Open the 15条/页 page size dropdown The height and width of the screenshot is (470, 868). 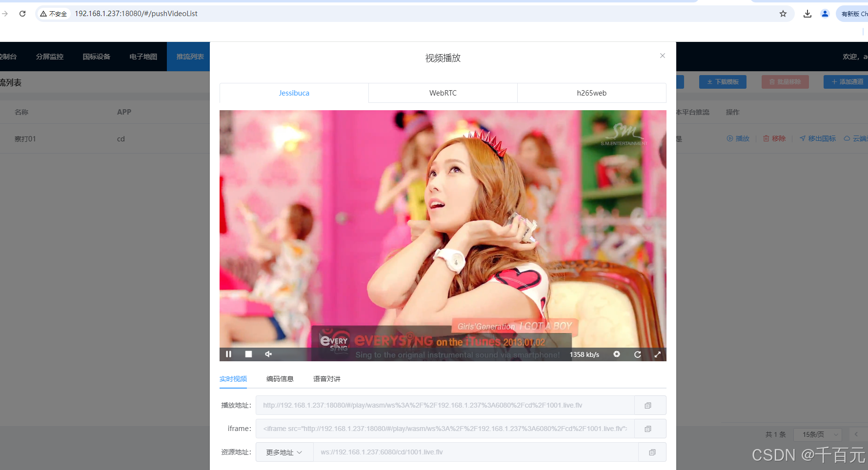817,434
